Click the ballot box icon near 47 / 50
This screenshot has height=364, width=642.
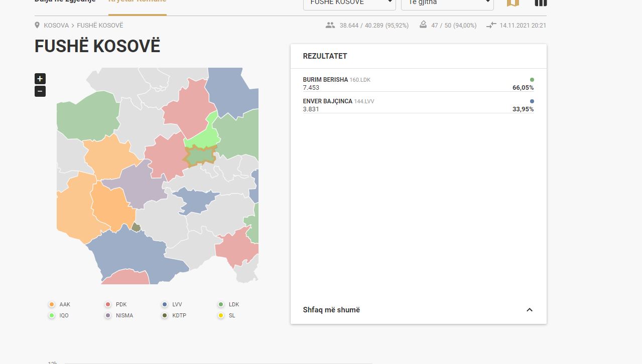423,25
